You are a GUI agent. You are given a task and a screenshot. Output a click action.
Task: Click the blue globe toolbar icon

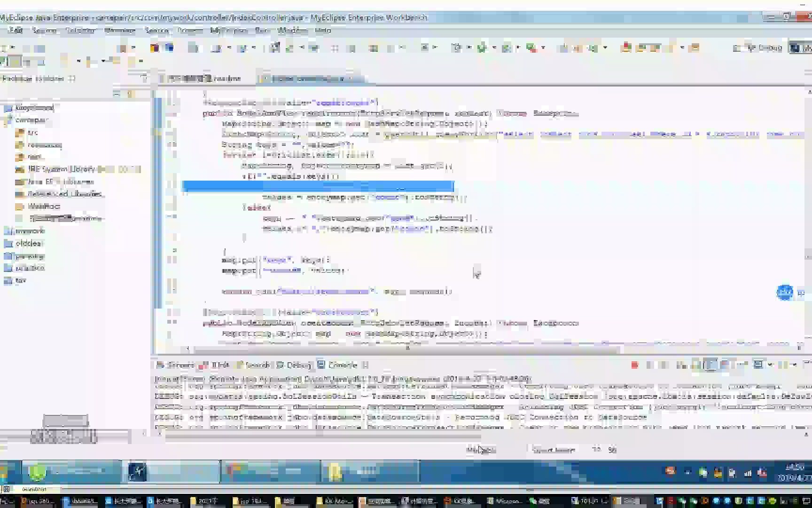169,48
